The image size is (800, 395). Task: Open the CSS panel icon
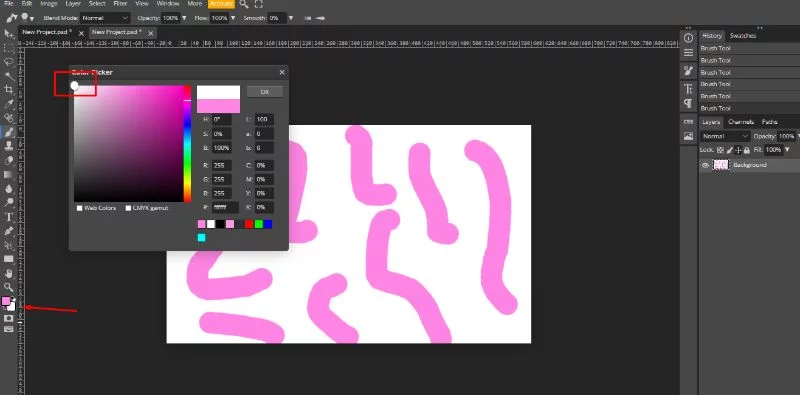688,121
